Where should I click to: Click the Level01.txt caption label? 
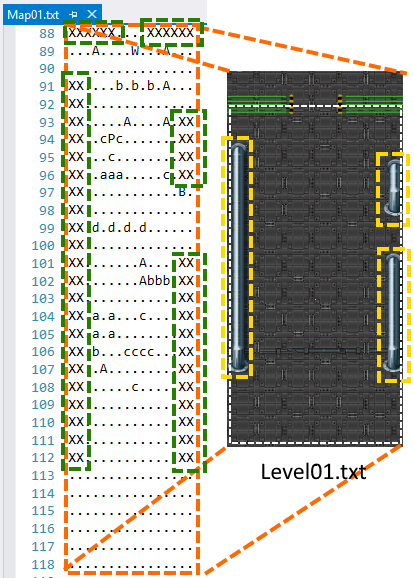click(x=314, y=471)
